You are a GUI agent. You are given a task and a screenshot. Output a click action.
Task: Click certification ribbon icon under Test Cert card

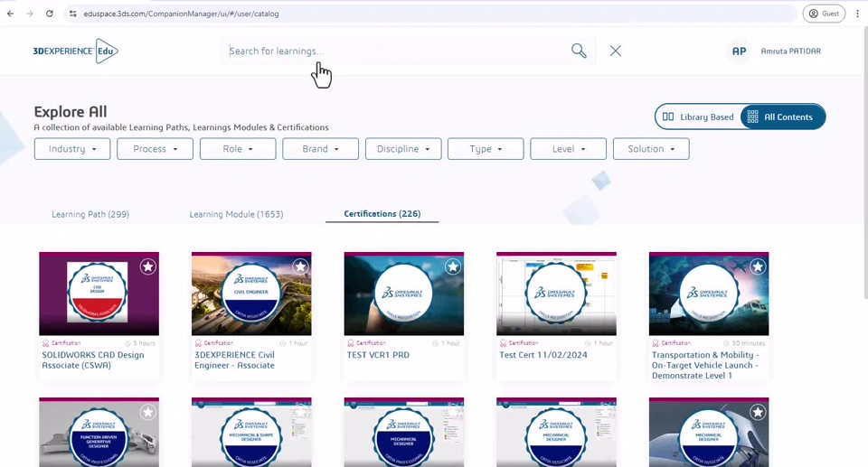(504, 343)
